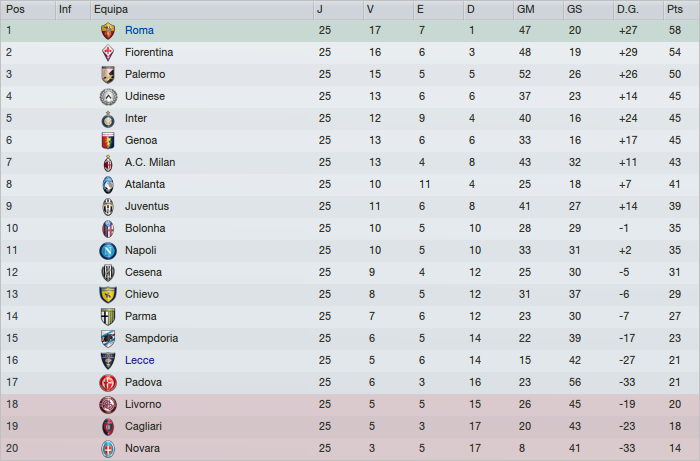The height and width of the screenshot is (461, 700).
Task: Select the Udinese table row name
Action: click(x=145, y=96)
